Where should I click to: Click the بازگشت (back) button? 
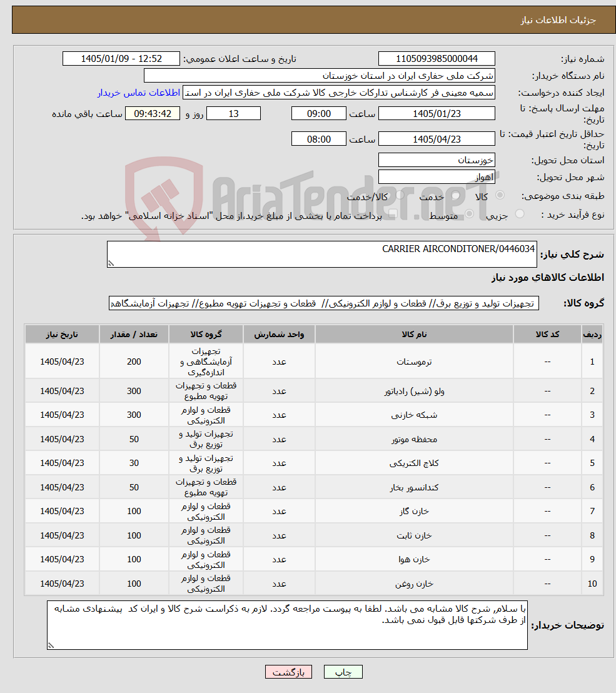pos(288,672)
